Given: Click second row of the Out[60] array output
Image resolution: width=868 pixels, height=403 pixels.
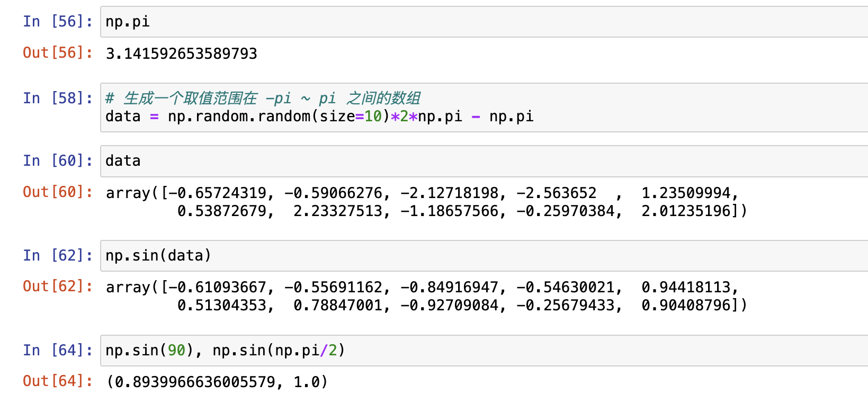Looking at the screenshot, I should click(461, 211).
